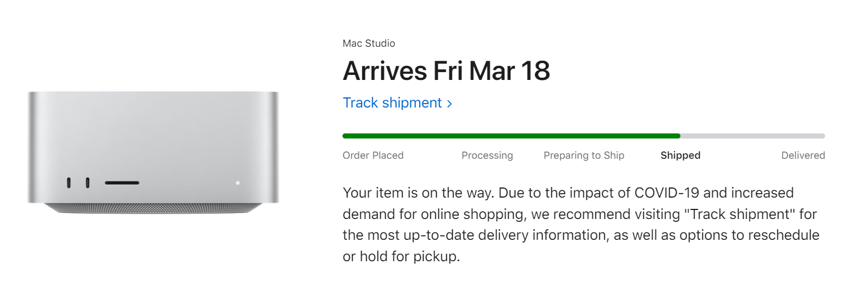
Task: Click the Delivered step label
Action: coord(803,155)
